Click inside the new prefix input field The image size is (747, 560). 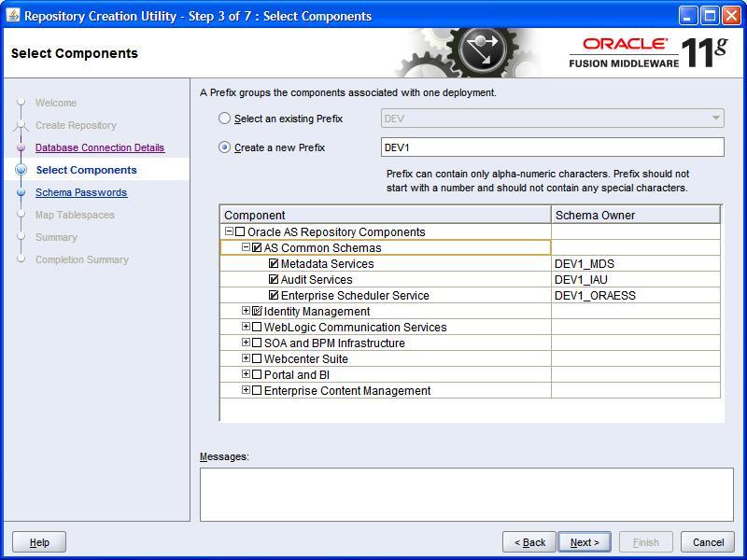click(551, 147)
